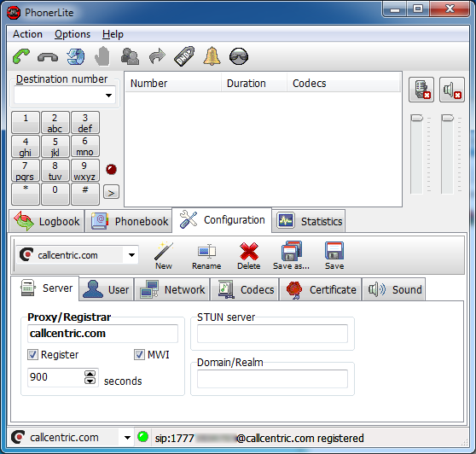This screenshot has height=454, width=476.
Task: Mute the speaker button
Action: (x=452, y=90)
